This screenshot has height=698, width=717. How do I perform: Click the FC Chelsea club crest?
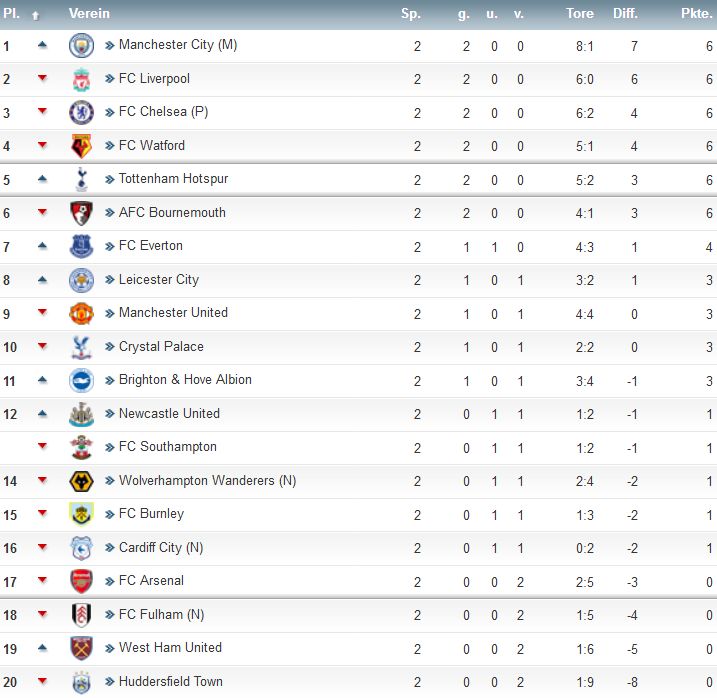pyautogui.click(x=81, y=112)
